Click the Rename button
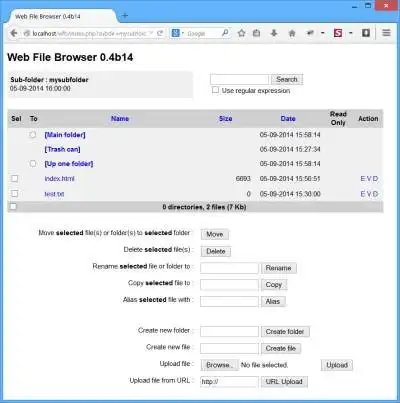 [x=279, y=268]
